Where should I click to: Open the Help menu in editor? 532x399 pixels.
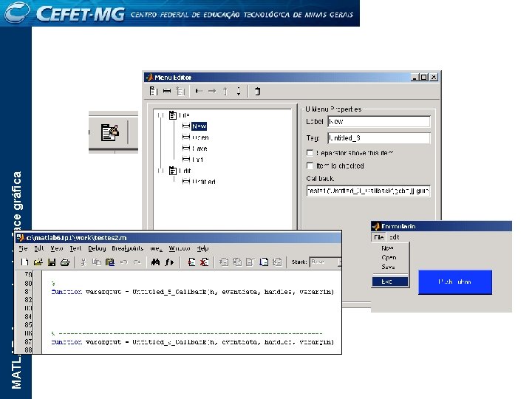click(x=202, y=248)
